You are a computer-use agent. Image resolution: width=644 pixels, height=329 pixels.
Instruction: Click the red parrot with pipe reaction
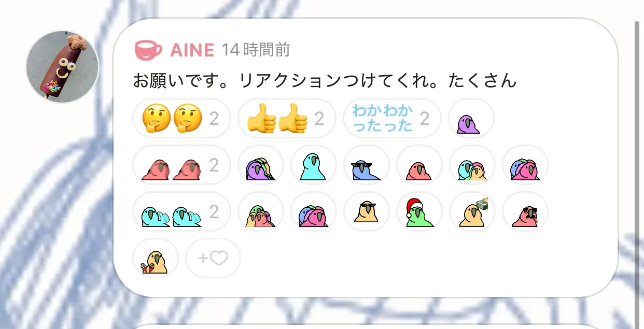(x=525, y=211)
